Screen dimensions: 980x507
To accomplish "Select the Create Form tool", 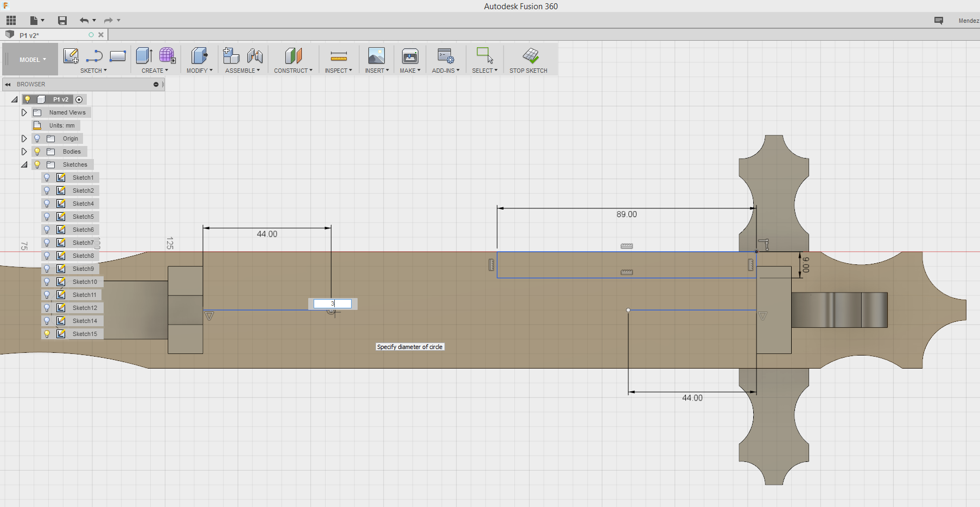I will [x=167, y=55].
